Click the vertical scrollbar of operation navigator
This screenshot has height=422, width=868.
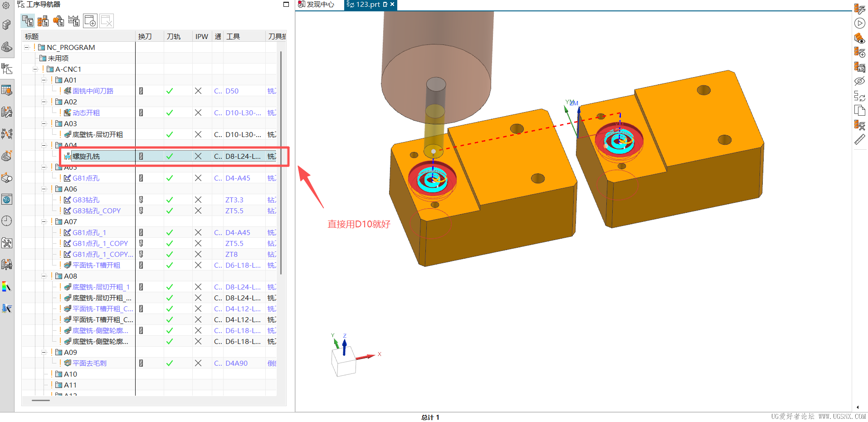tap(281, 162)
